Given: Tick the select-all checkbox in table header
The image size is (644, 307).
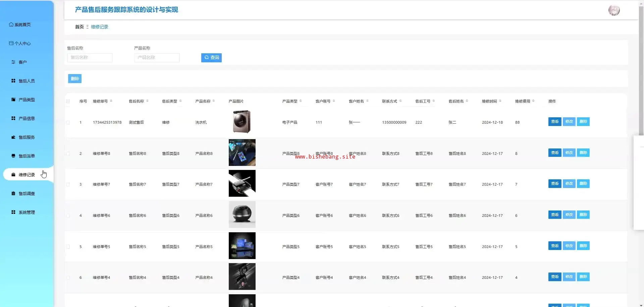Looking at the screenshot, I should [68, 101].
